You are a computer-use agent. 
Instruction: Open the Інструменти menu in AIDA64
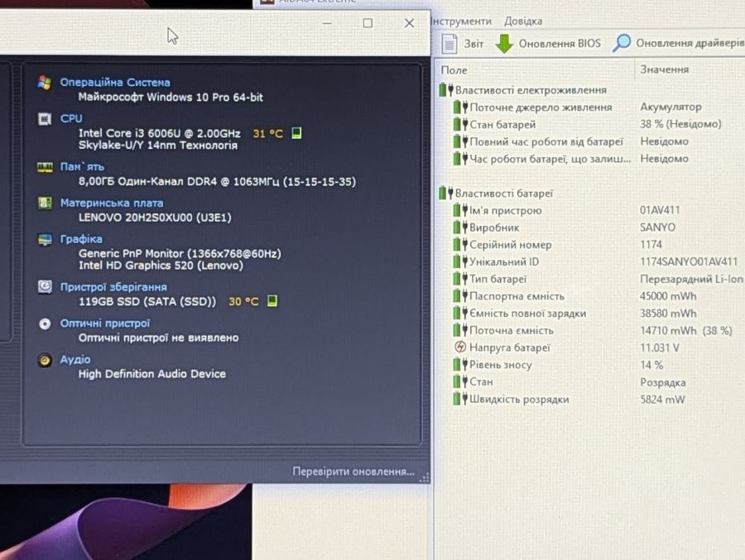pyautogui.click(x=461, y=22)
